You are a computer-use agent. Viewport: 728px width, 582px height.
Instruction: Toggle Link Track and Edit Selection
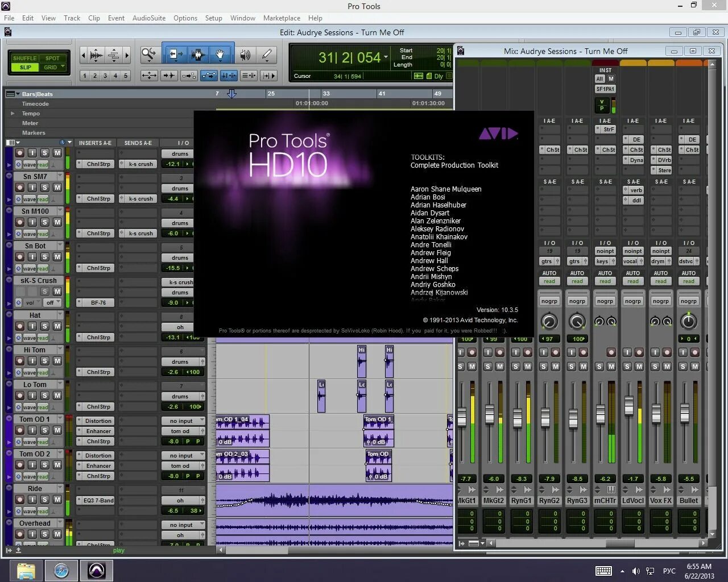click(249, 75)
